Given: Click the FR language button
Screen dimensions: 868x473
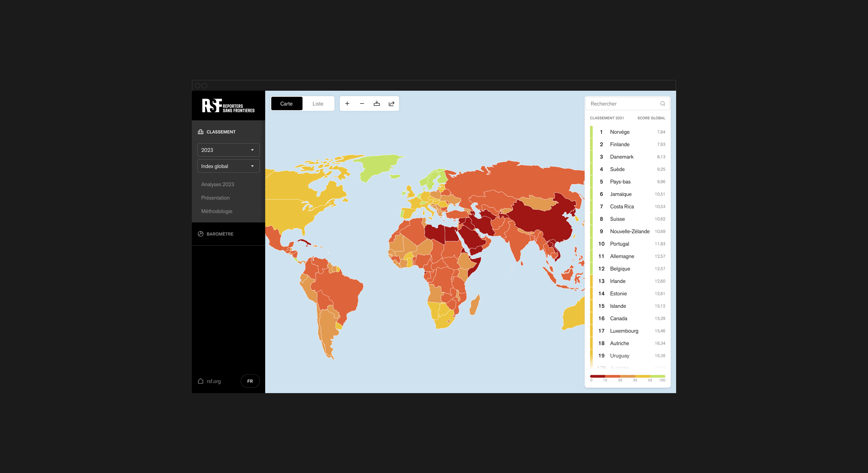Looking at the screenshot, I should click(x=250, y=381).
